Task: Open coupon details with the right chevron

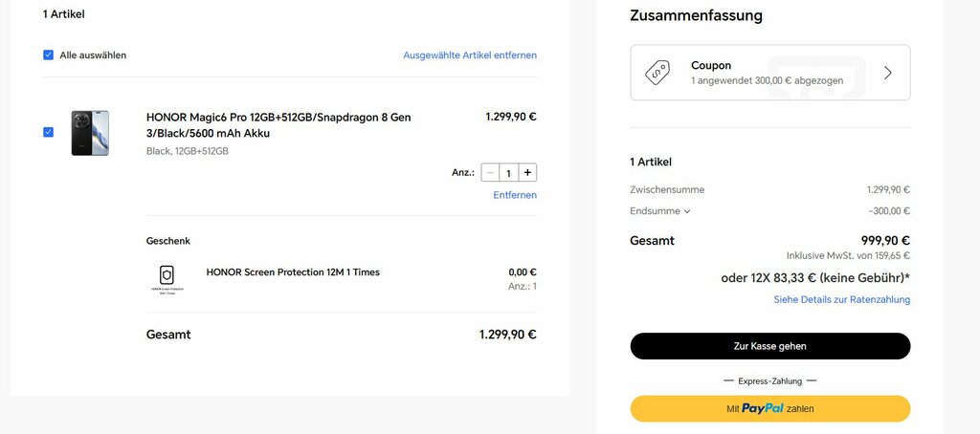Action: 887,73
